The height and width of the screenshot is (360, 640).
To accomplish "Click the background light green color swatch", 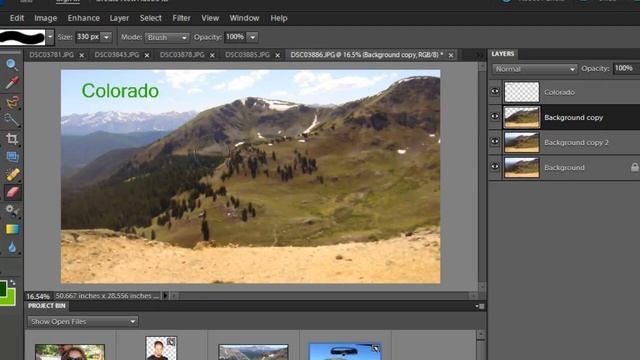I will [10, 300].
